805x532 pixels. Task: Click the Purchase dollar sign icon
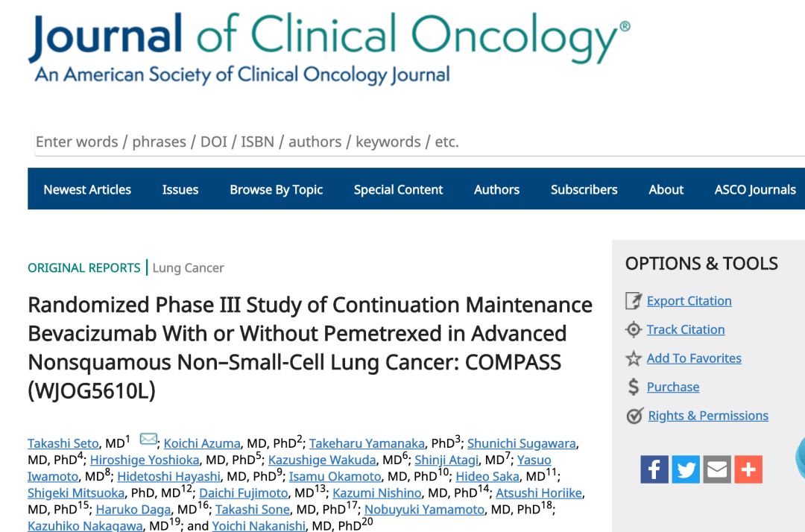tap(634, 387)
